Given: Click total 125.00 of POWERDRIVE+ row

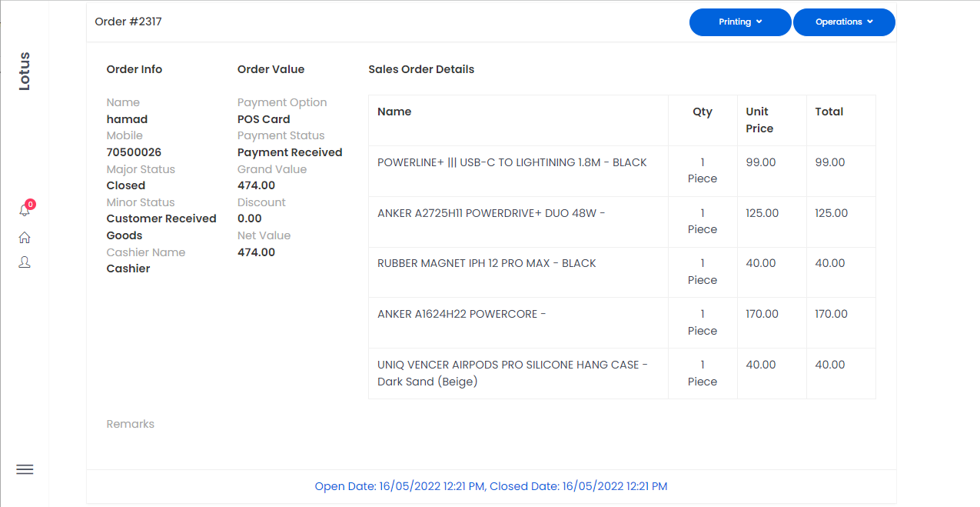Looking at the screenshot, I should (x=832, y=213).
